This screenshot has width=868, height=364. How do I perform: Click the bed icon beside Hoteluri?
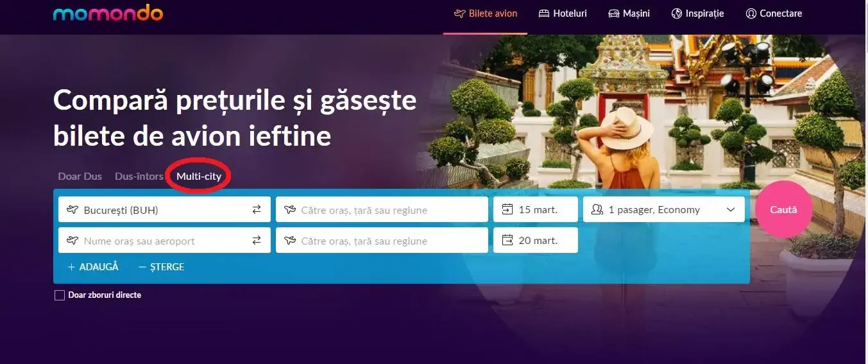tap(544, 13)
